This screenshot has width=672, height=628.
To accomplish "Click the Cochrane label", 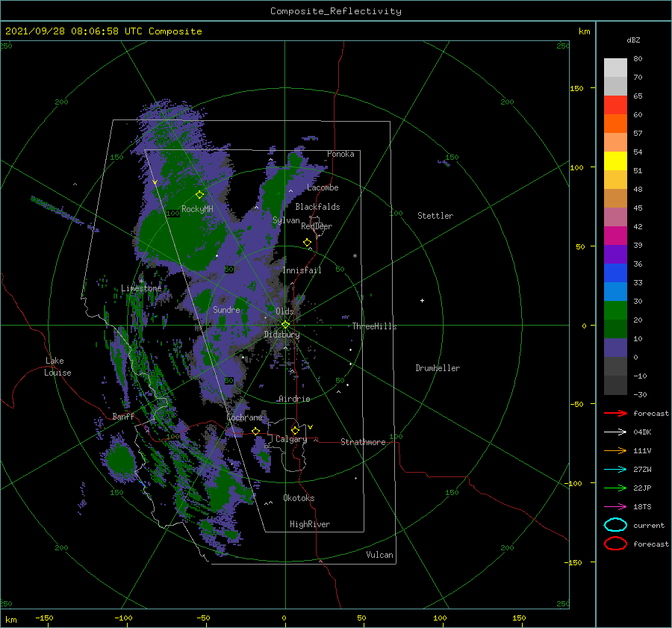I will [244, 417].
